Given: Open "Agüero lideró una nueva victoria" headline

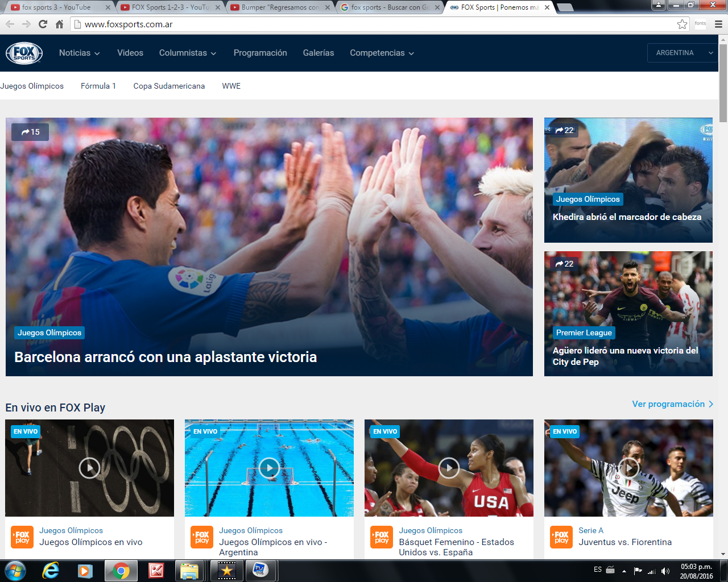Looking at the screenshot, I should (x=626, y=356).
